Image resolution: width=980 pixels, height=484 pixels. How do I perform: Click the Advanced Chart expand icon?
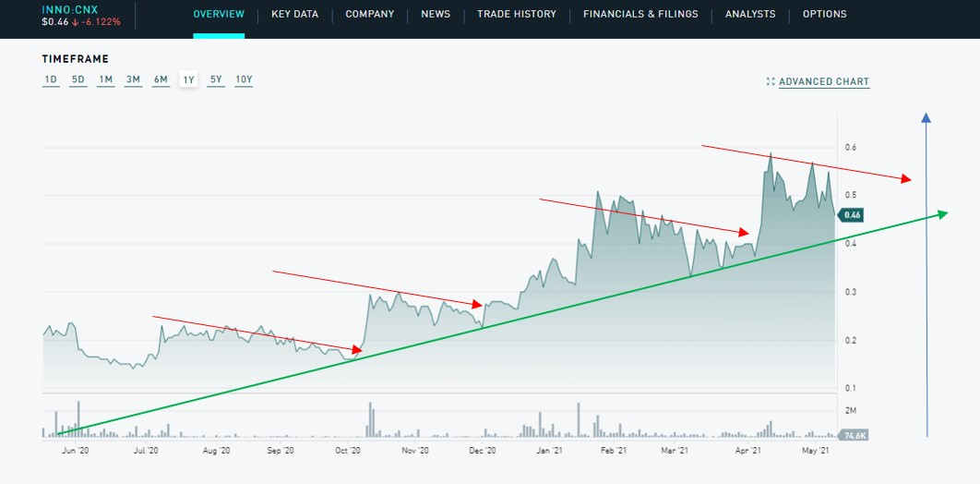coord(771,82)
